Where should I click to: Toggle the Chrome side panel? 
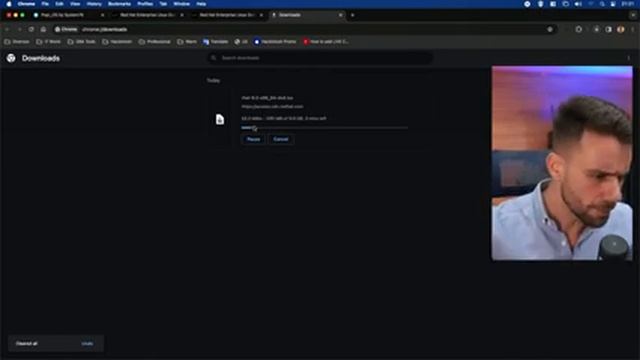click(609, 29)
